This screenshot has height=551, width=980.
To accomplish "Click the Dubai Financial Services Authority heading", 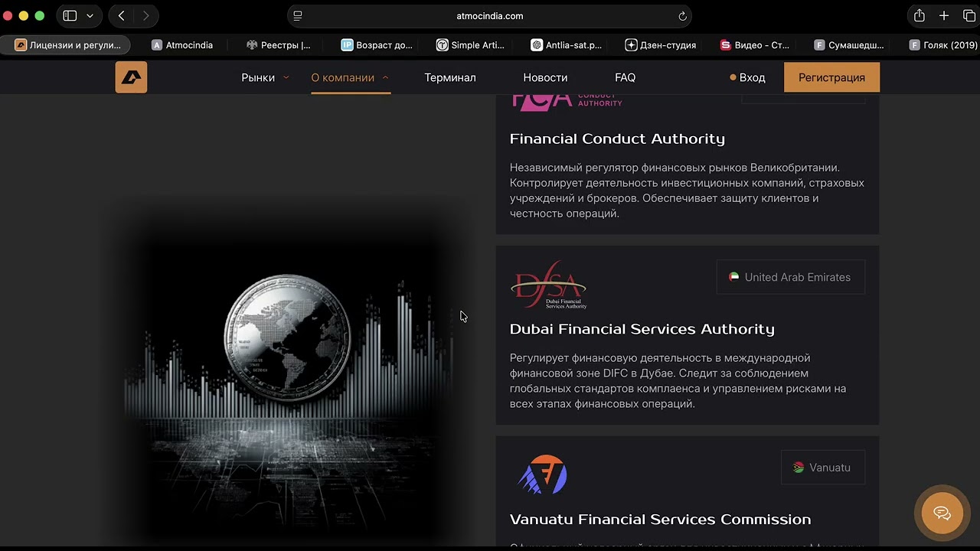I will point(642,329).
